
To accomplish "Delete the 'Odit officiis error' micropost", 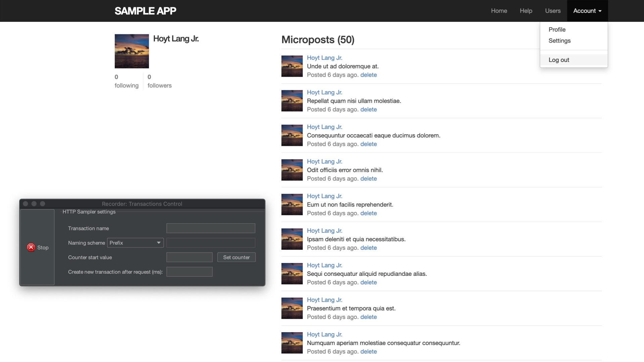I will 368,179.
